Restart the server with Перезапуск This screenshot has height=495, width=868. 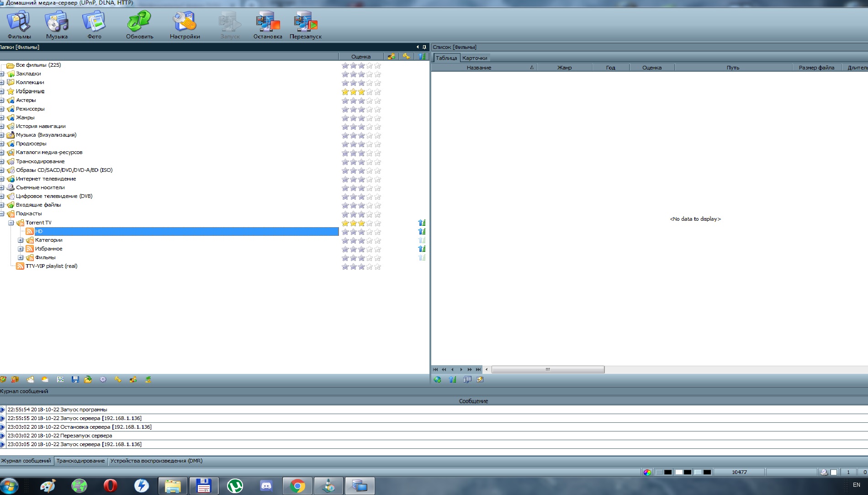pyautogui.click(x=305, y=25)
